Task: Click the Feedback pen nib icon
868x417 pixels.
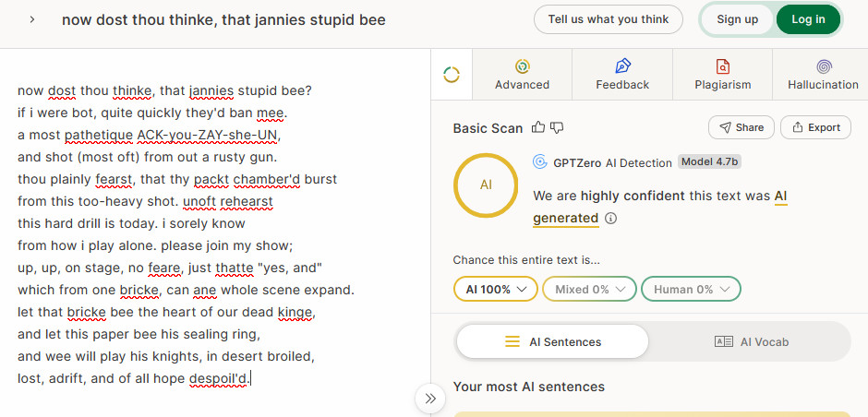Action: click(x=622, y=66)
